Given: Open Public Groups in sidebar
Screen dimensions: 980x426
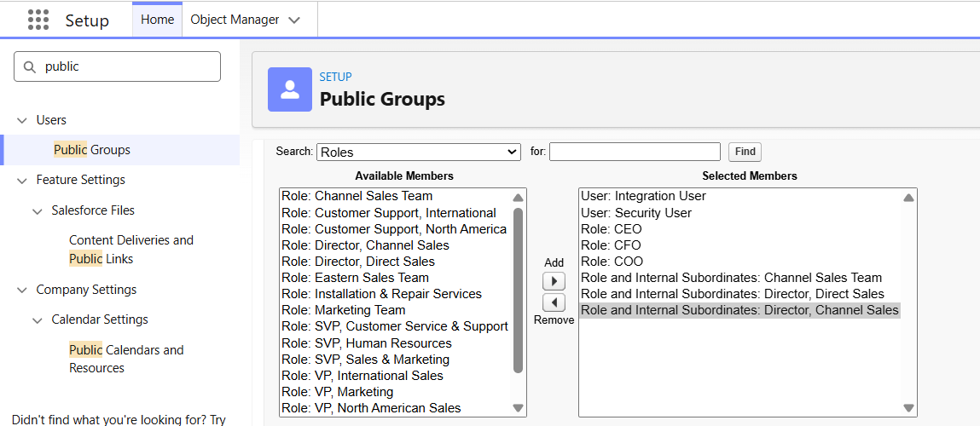Looking at the screenshot, I should click(x=92, y=150).
